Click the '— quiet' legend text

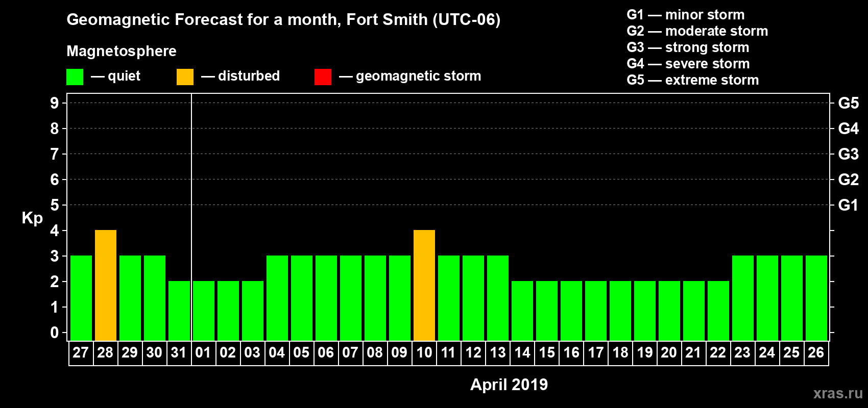[x=115, y=76]
